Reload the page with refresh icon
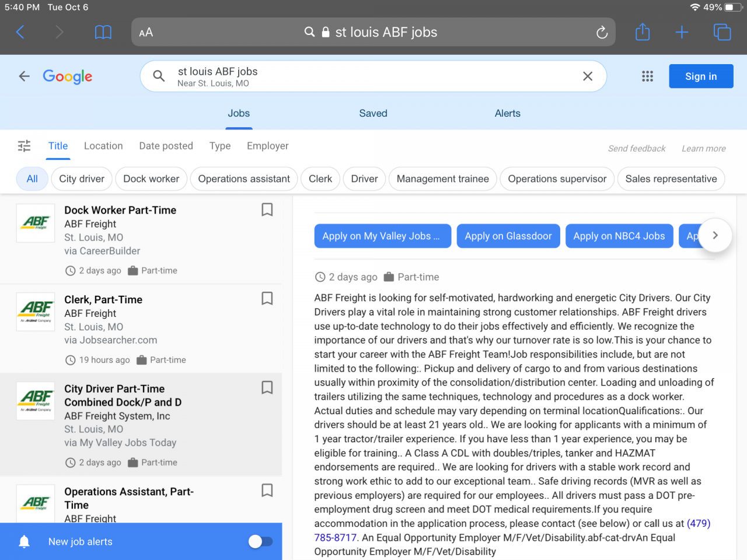This screenshot has width=747, height=560. 602,33
